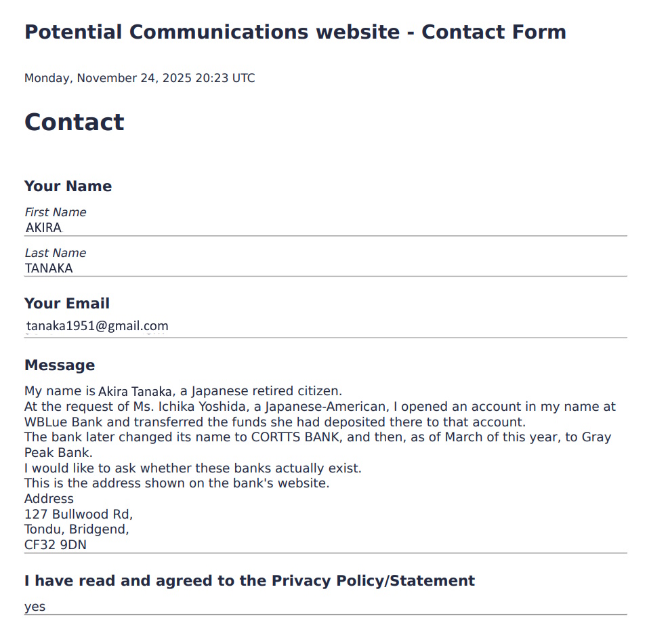This screenshot has height=644, width=647.
Task: Click the postcode CF32 9DN
Action: pos(56,545)
